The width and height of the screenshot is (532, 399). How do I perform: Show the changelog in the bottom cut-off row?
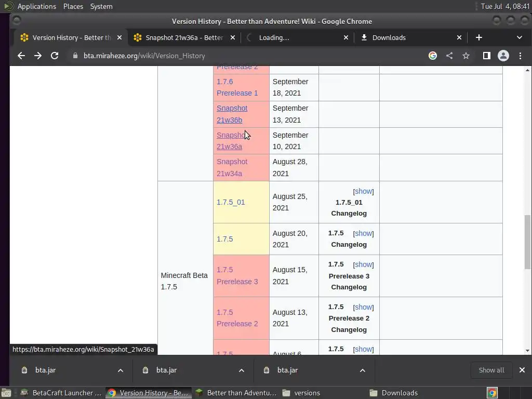click(x=363, y=349)
